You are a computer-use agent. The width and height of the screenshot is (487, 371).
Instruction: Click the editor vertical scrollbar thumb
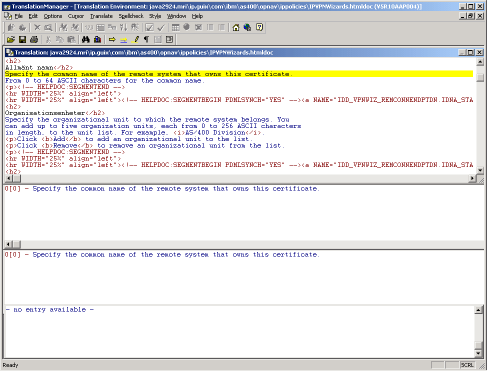click(480, 78)
